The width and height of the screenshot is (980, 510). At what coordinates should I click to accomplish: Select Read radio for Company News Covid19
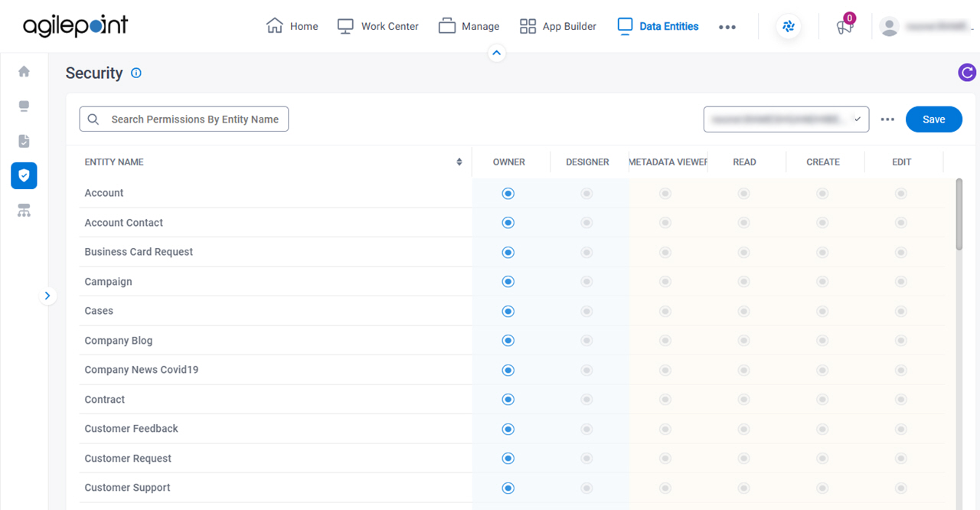(743, 371)
